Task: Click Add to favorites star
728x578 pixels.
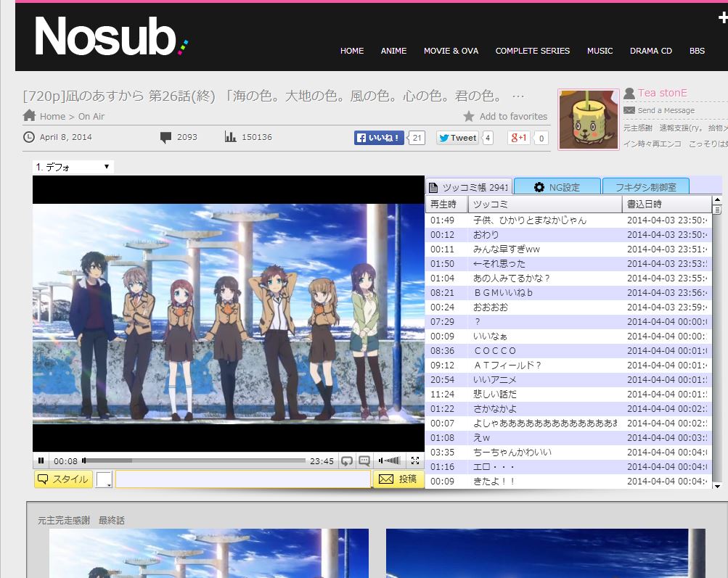Action: (x=469, y=117)
